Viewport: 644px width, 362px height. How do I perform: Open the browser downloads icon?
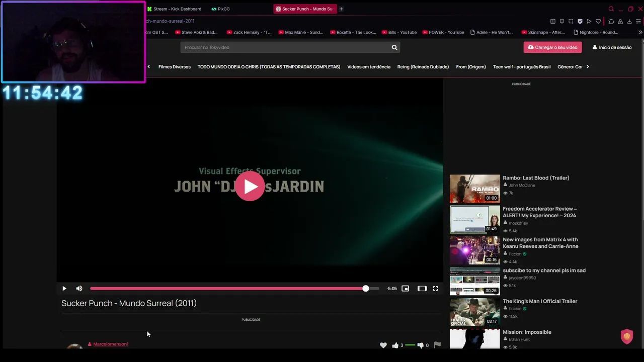click(x=629, y=21)
